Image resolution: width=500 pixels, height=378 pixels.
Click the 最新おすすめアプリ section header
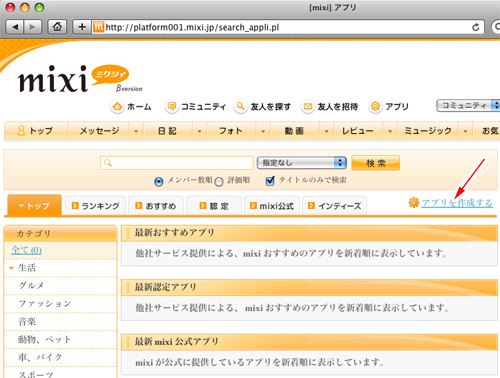tap(309, 233)
